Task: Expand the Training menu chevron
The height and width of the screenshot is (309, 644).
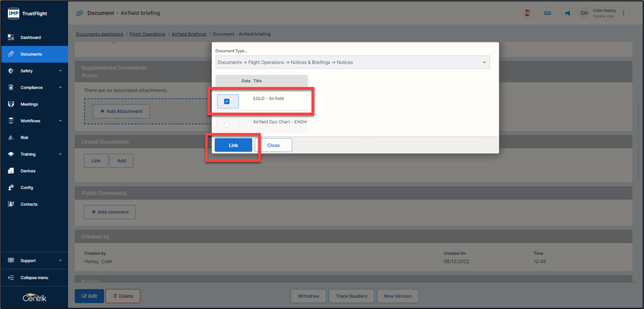Action: pyautogui.click(x=60, y=154)
